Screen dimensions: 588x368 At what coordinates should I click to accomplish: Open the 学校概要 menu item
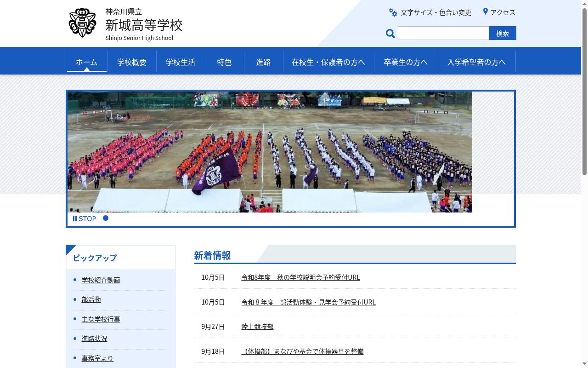[132, 62]
